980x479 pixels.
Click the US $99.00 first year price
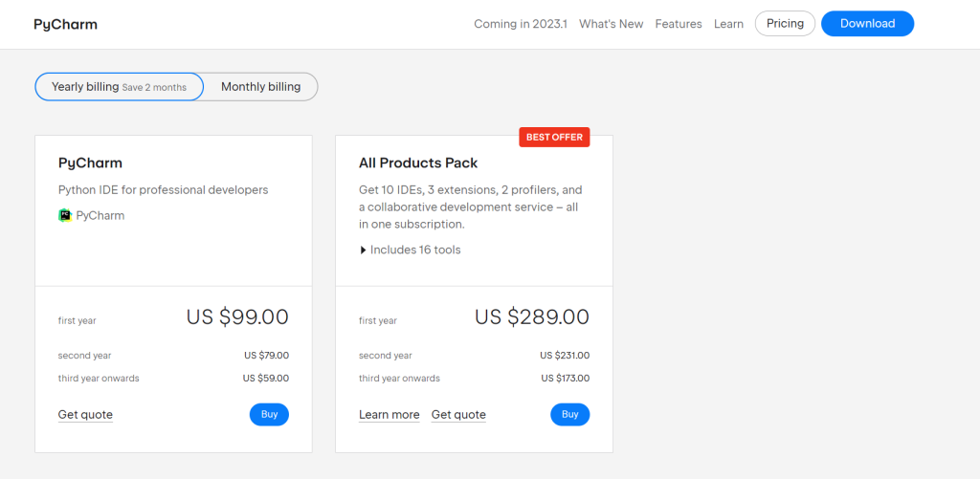pyautogui.click(x=237, y=317)
